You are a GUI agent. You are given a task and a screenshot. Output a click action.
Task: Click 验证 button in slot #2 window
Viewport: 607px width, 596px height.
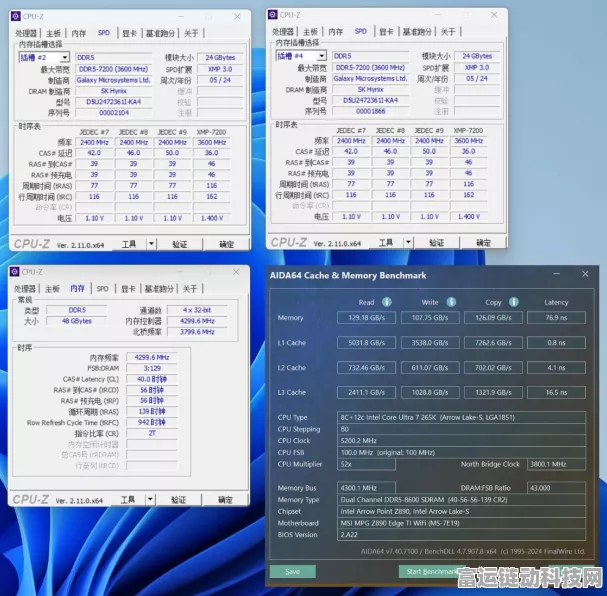pos(180,244)
